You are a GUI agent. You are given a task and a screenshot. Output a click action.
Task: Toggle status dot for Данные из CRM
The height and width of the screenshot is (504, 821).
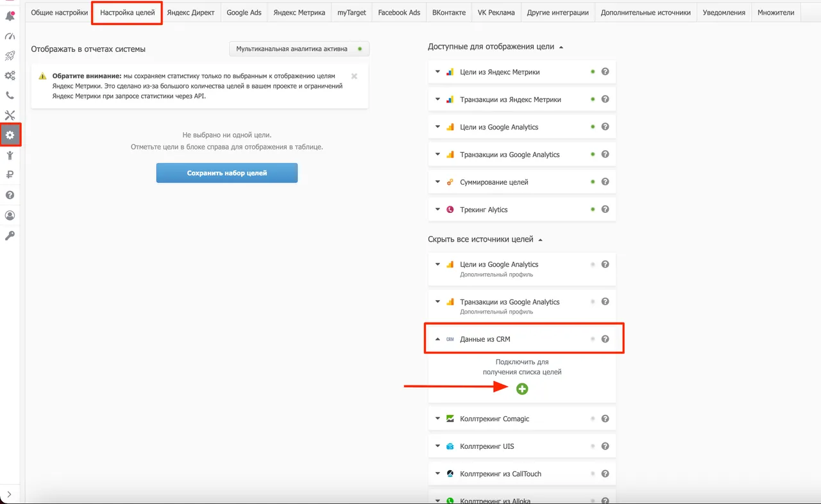(593, 339)
